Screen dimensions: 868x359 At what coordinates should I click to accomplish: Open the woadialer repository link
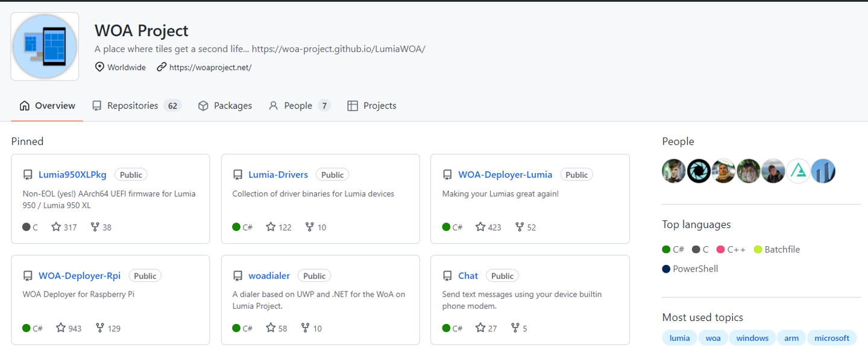269,276
